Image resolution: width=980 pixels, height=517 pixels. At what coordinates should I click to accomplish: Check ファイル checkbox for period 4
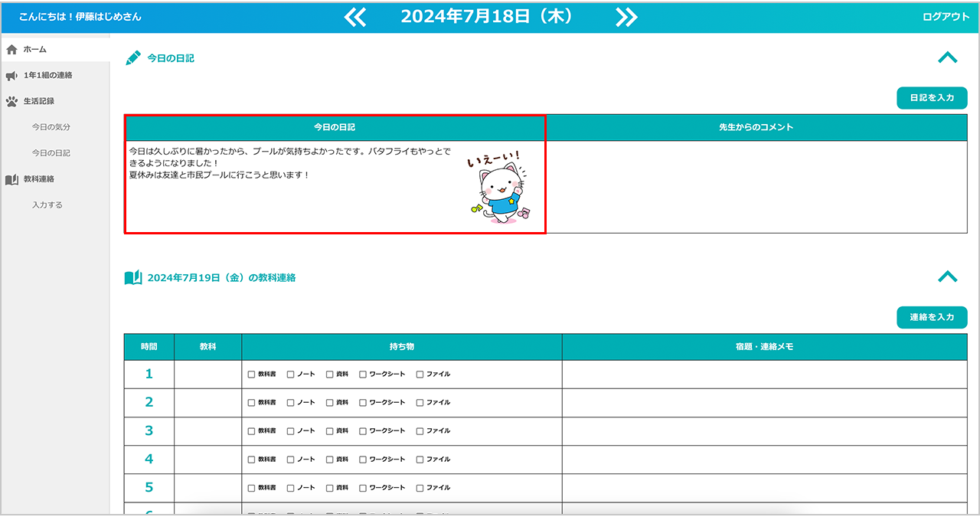[x=420, y=460]
